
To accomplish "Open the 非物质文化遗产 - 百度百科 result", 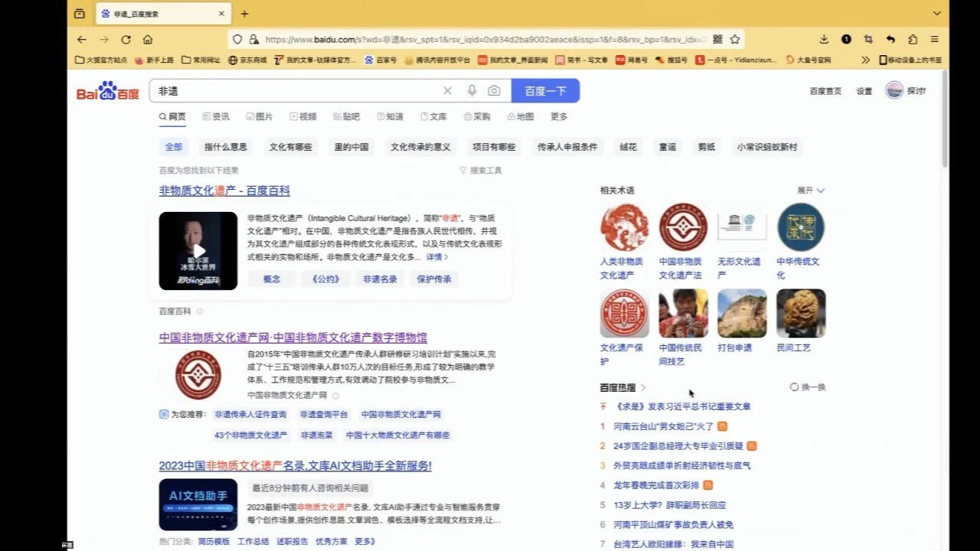I will click(x=224, y=191).
